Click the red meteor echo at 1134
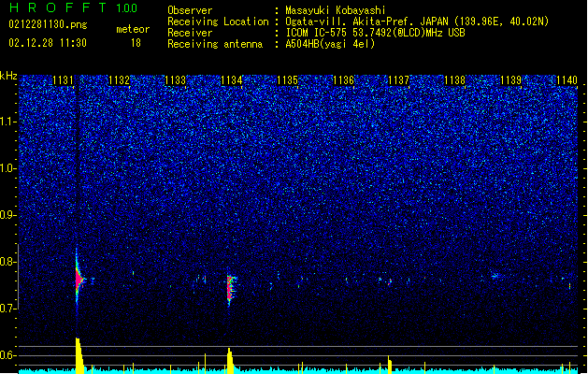The image size is (588, 374). [231, 291]
